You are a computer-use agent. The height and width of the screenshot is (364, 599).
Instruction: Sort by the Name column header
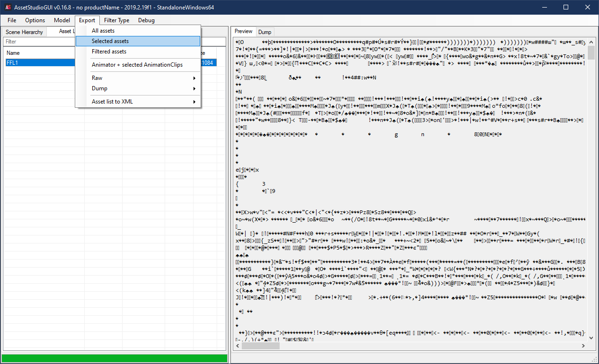point(44,53)
